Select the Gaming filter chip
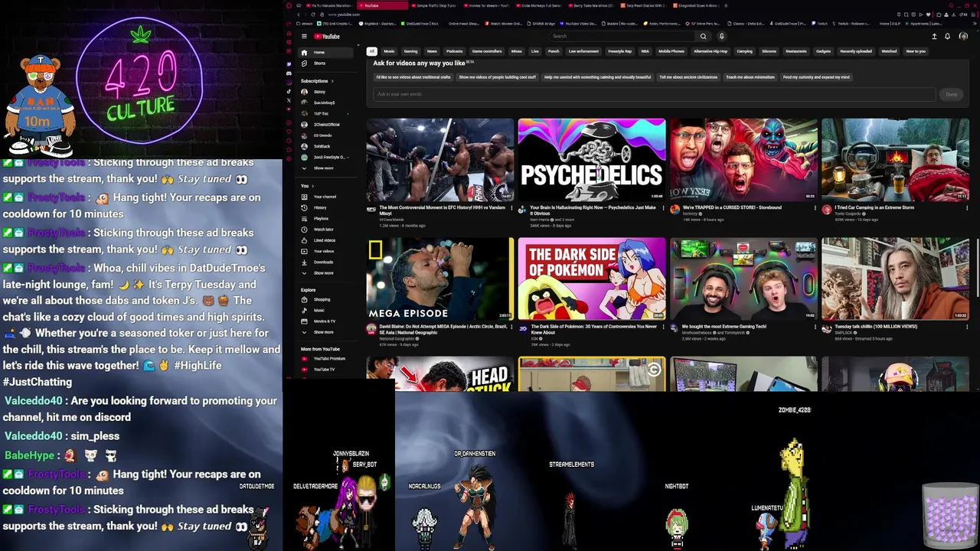The height and width of the screenshot is (551, 980). [410, 51]
